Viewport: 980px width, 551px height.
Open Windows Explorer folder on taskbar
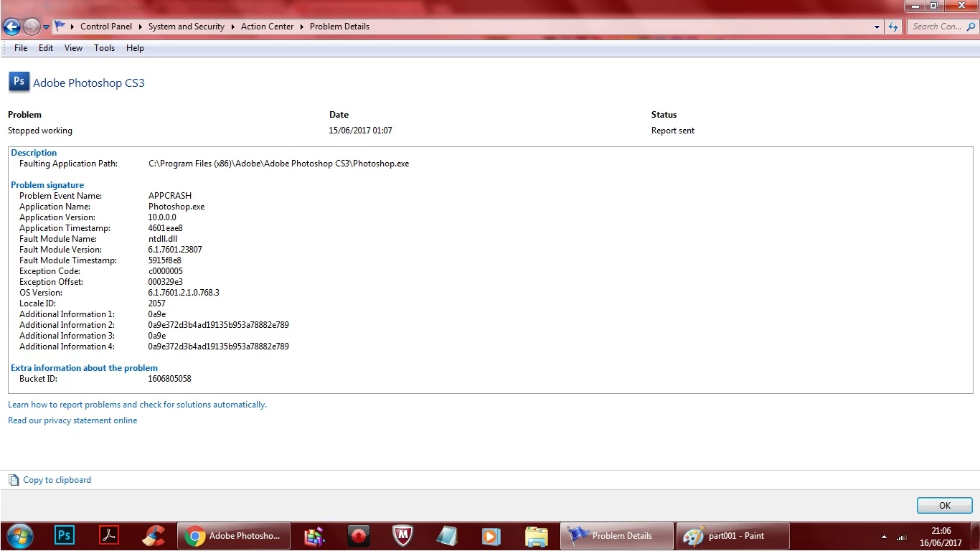(536, 535)
